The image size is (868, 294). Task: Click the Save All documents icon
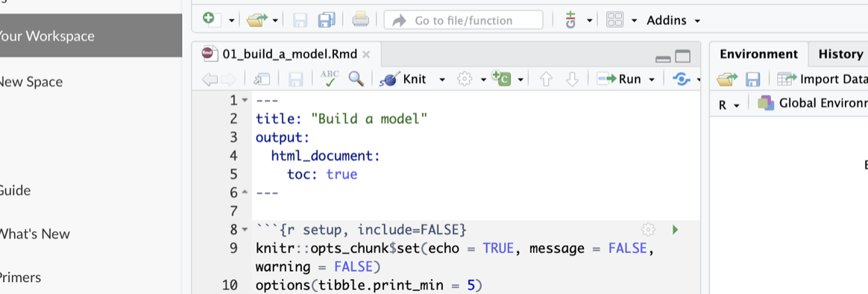(327, 20)
